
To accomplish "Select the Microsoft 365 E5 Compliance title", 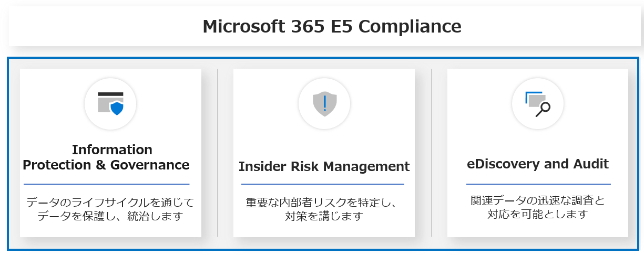I will [332, 26].
